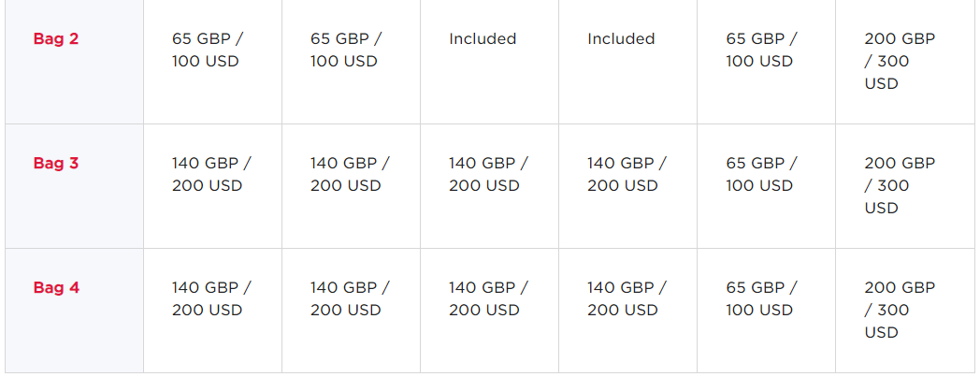The height and width of the screenshot is (377, 980).
Task: Click 200 GBP / 300 USD in Bag 2 row
Action: (900, 62)
